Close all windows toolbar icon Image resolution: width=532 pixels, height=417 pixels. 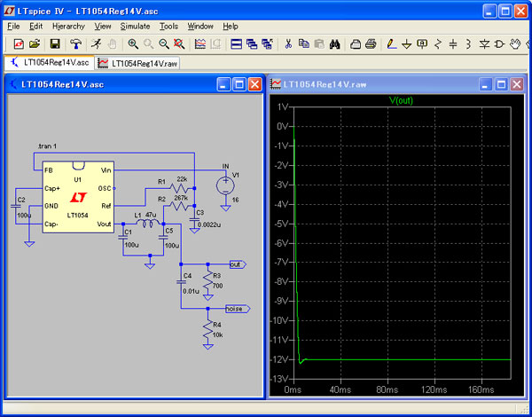pos(268,43)
